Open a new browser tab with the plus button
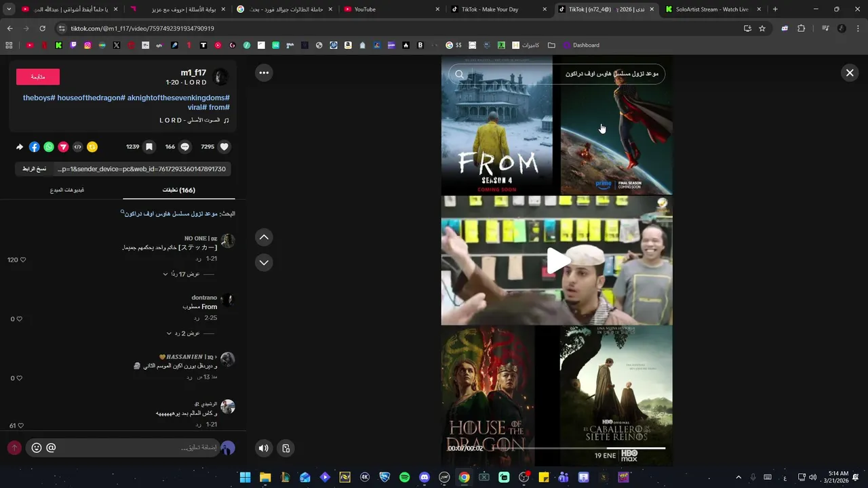 pyautogui.click(x=775, y=9)
